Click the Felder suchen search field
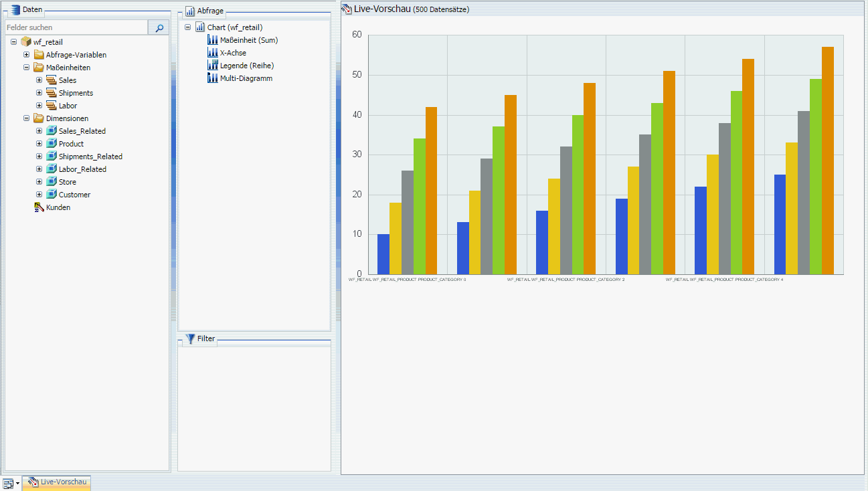868x491 pixels. point(76,27)
